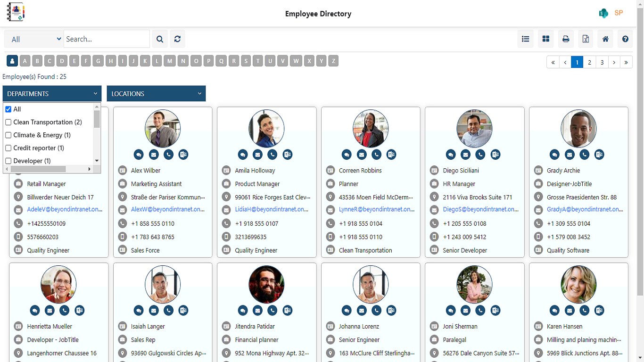644x362 pixels.
Task: Check Clean Transportation department checkbox
Action: [x=8, y=122]
